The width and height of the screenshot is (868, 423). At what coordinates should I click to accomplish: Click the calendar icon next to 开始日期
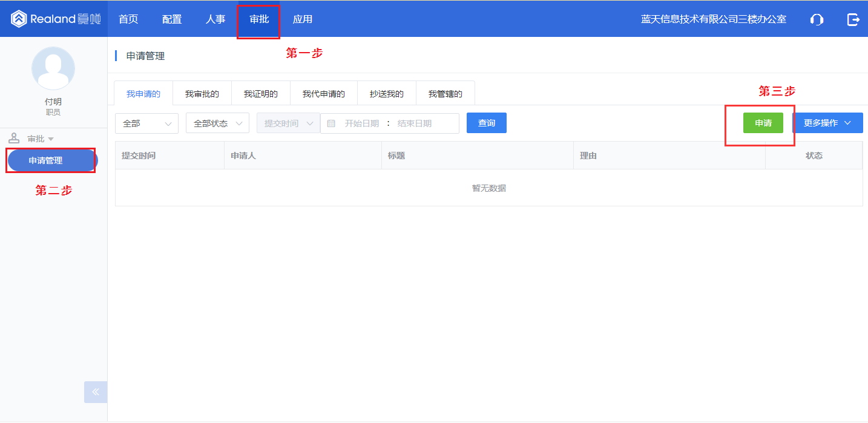click(x=331, y=123)
